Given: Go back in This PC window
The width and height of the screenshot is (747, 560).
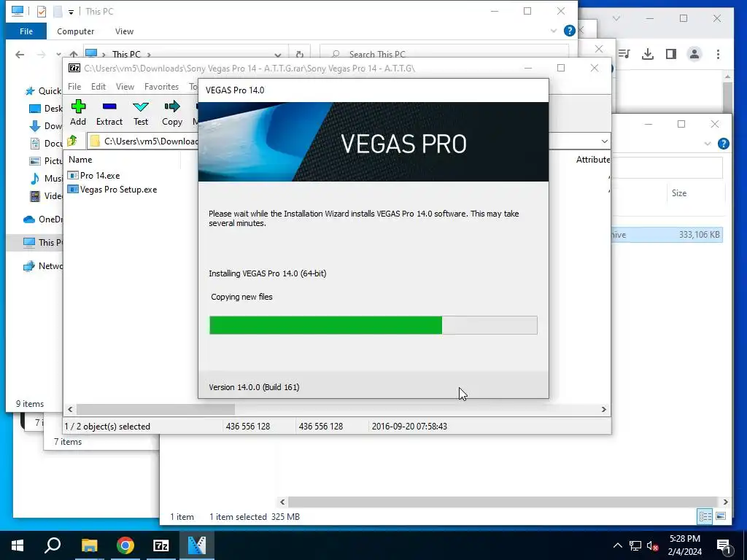Looking at the screenshot, I should pyautogui.click(x=20, y=54).
